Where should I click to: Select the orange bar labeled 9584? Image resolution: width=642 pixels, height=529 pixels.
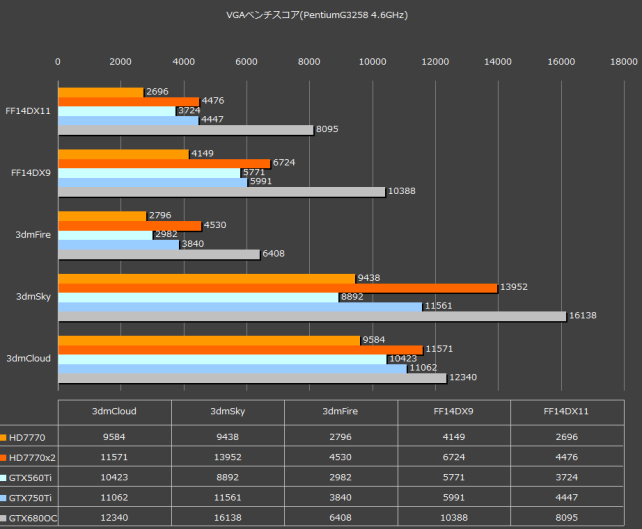209,340
